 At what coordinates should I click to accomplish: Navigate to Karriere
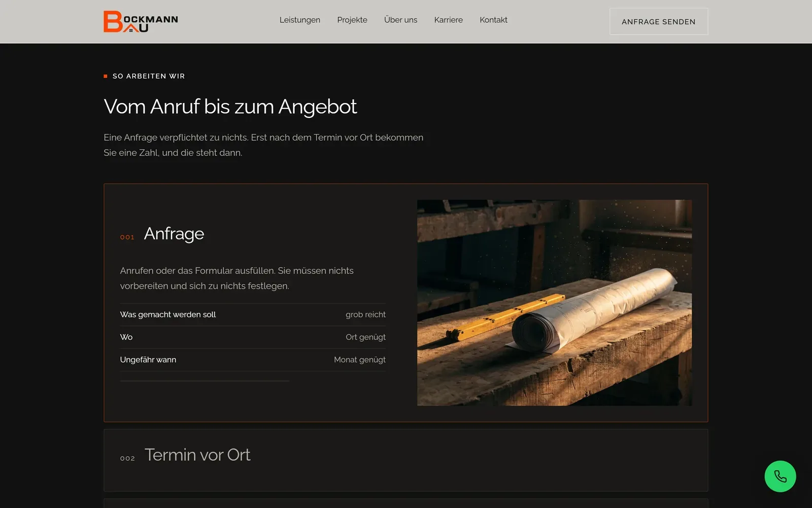point(448,20)
